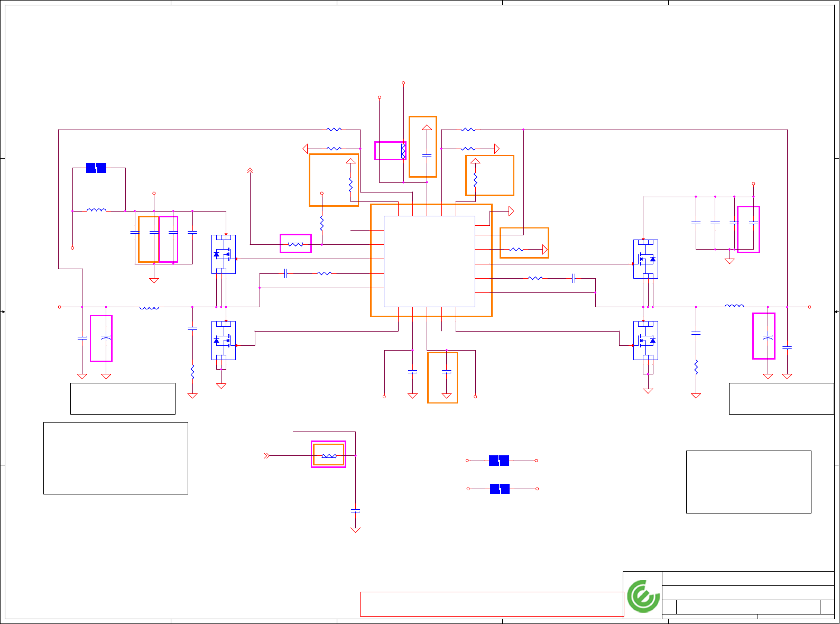840x624 pixels.
Task: Select resistor on long top-right feedback trace
Action: pyautogui.click(x=468, y=129)
